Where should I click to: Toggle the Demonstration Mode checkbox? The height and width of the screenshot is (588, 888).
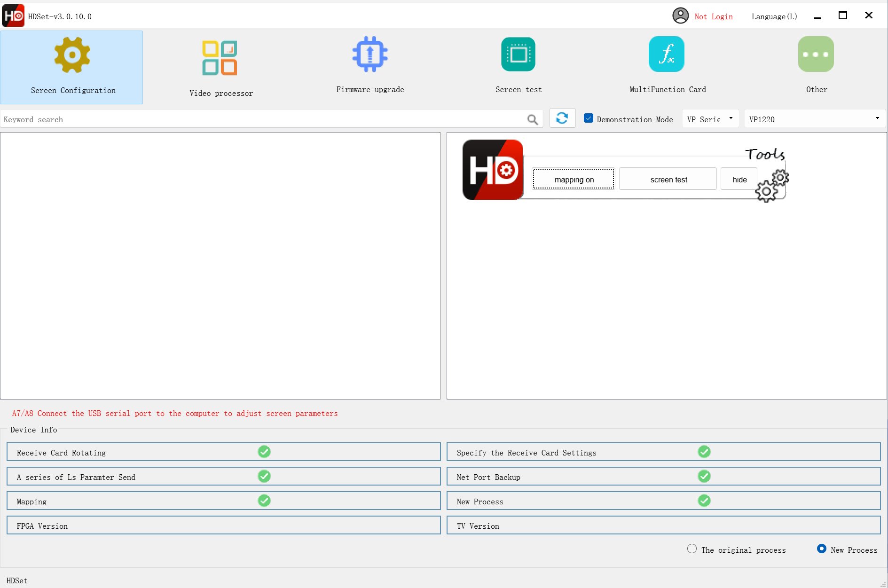tap(589, 118)
